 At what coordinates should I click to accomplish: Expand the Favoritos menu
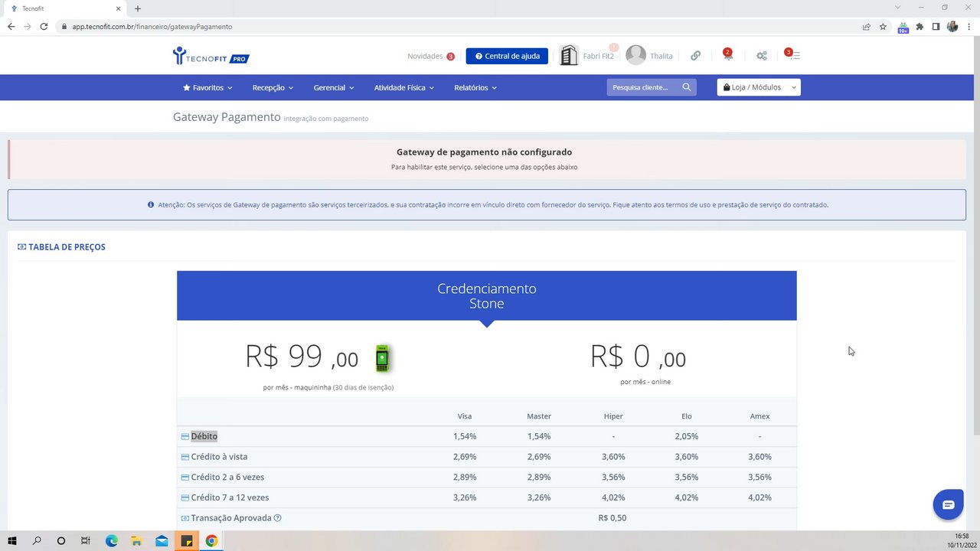coord(207,87)
